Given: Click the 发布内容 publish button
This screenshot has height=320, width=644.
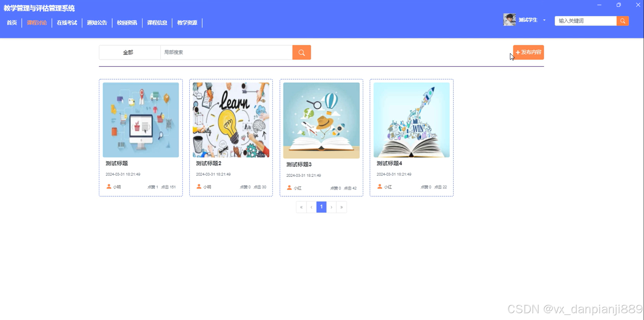Looking at the screenshot, I should tap(528, 52).
